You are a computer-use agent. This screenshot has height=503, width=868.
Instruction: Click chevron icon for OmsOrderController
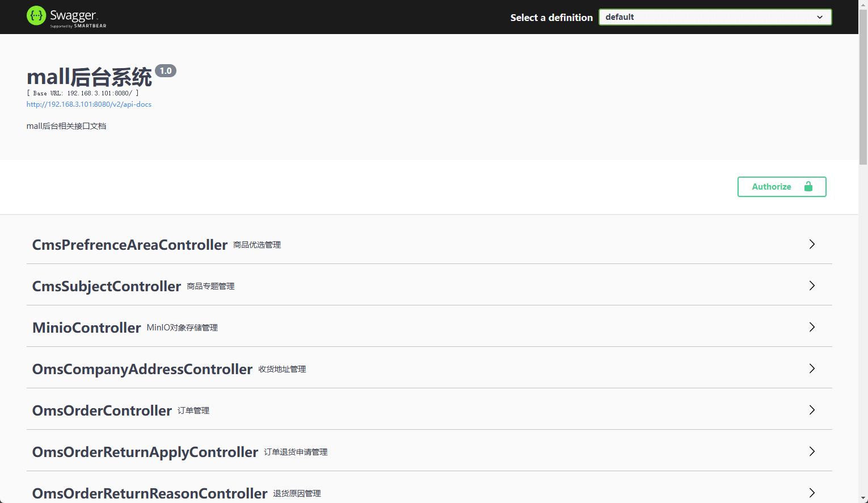(812, 410)
